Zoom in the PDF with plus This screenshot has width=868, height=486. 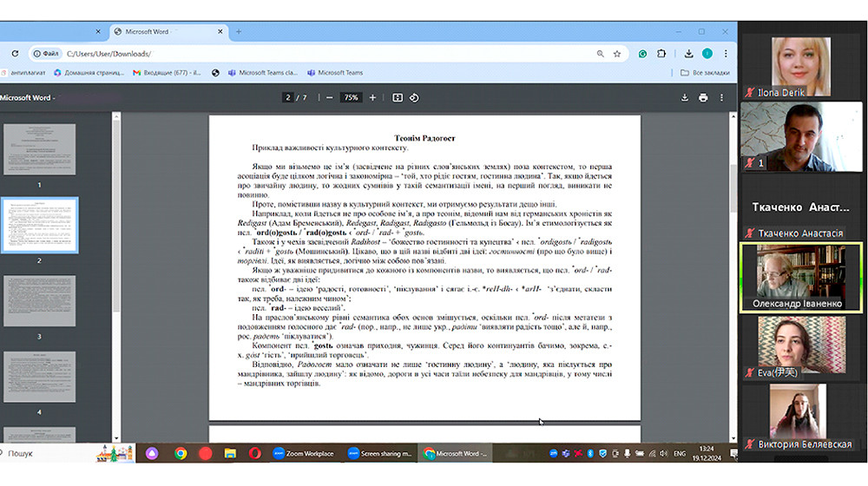pyautogui.click(x=372, y=97)
